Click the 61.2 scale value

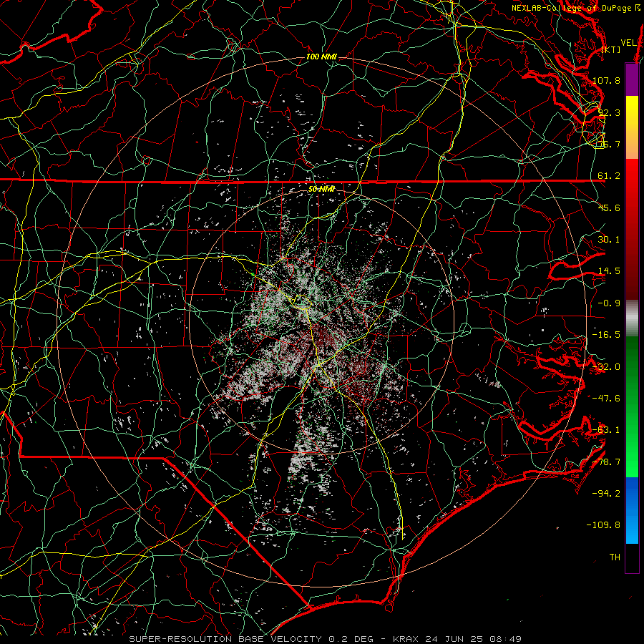[x=609, y=176]
